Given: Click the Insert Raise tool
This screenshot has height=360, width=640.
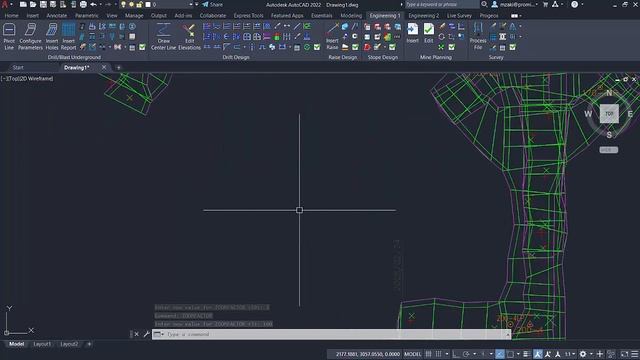Looking at the screenshot, I should 332,36.
